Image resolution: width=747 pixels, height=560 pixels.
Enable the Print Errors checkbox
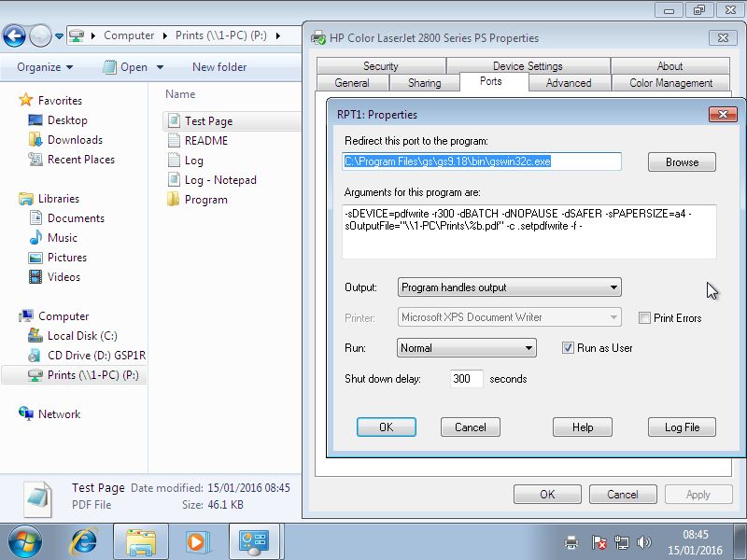pyautogui.click(x=644, y=317)
